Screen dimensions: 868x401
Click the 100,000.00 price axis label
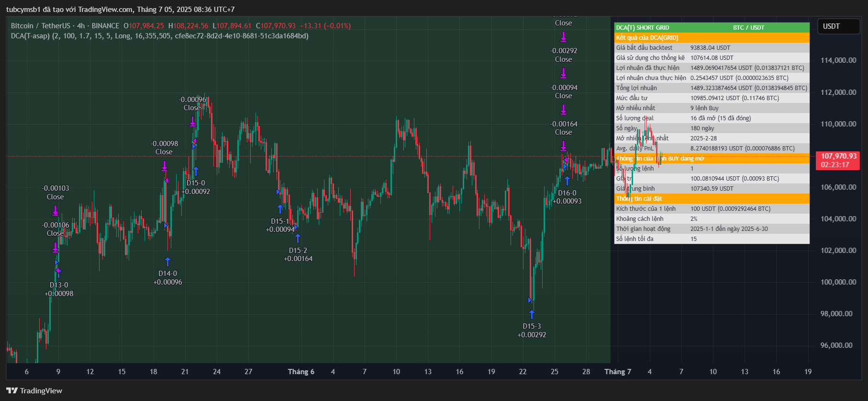(x=838, y=282)
